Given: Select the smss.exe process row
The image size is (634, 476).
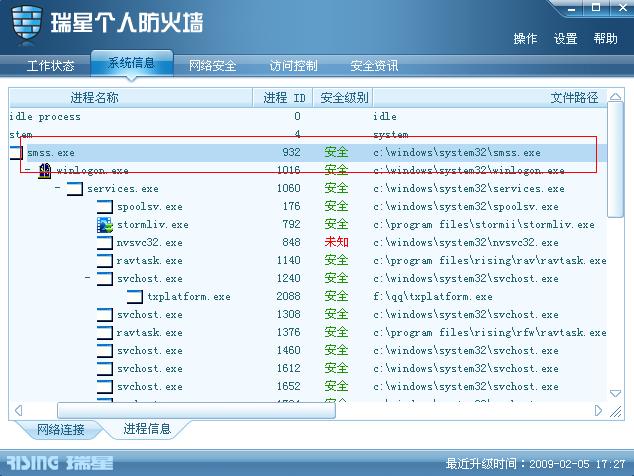Looking at the screenshot, I should pos(308,153).
